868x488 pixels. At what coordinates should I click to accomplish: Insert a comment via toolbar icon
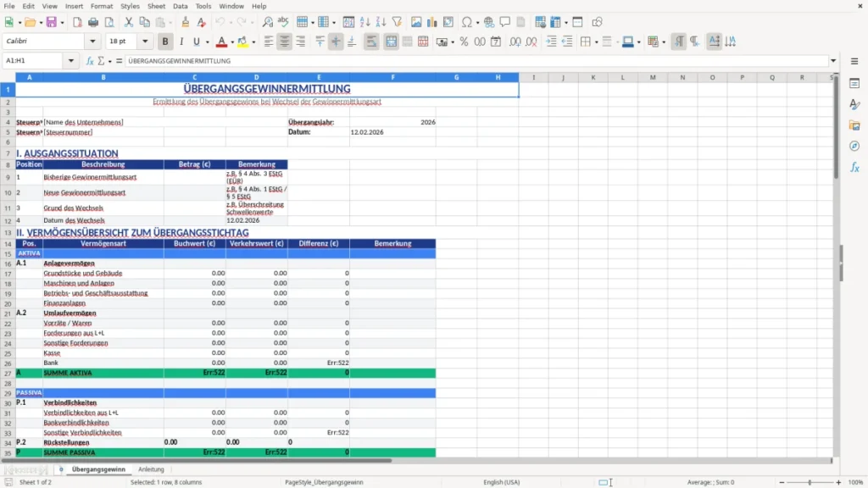(x=505, y=22)
